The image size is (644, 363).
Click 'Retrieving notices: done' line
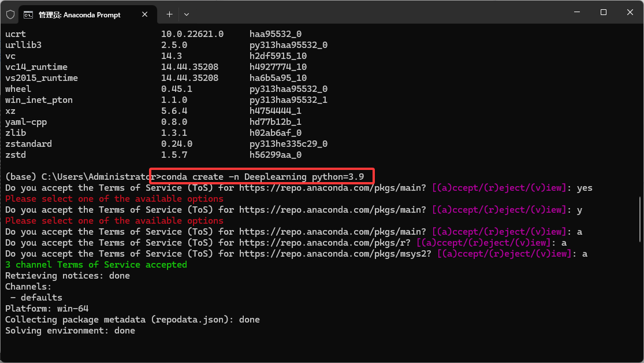(68, 276)
